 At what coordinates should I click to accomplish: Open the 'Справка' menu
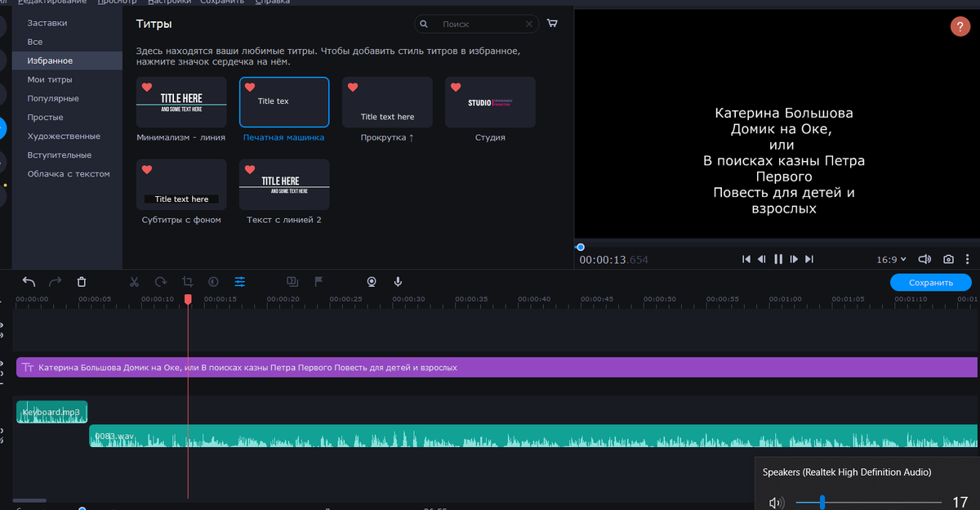coord(272,2)
